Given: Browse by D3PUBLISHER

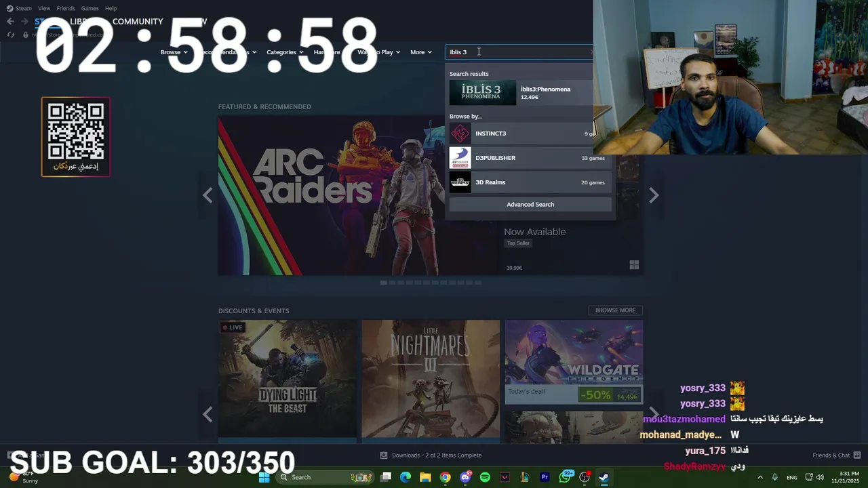Looking at the screenshot, I should (530, 158).
